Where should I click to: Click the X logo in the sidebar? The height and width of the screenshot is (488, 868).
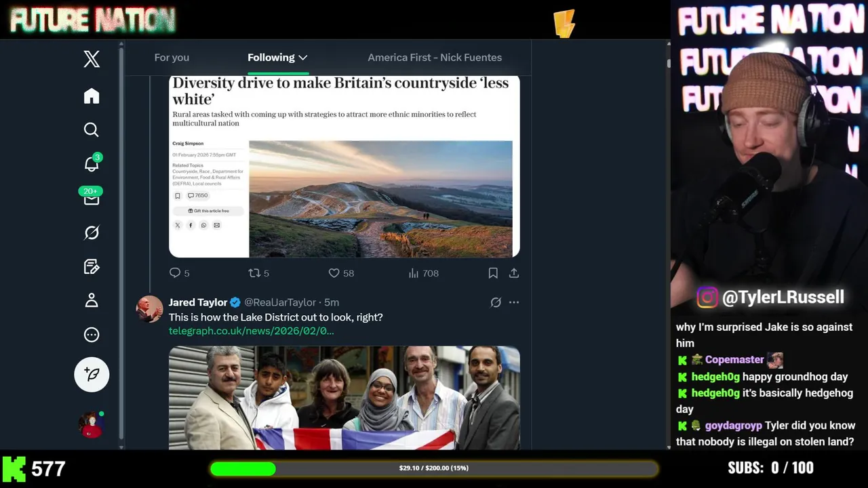(x=92, y=59)
